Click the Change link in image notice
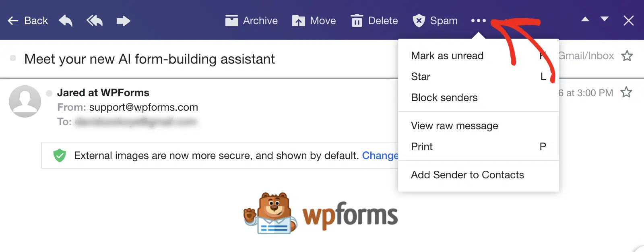This screenshot has height=252, width=644. (x=380, y=155)
